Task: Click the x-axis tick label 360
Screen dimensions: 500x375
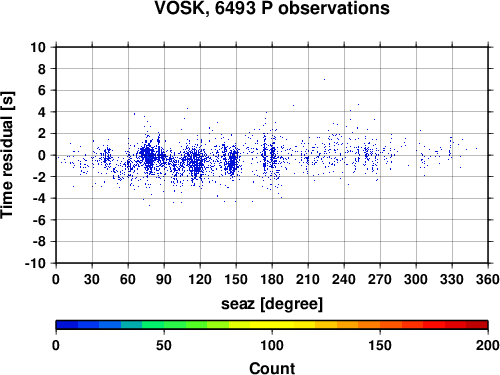Action: click(488, 279)
